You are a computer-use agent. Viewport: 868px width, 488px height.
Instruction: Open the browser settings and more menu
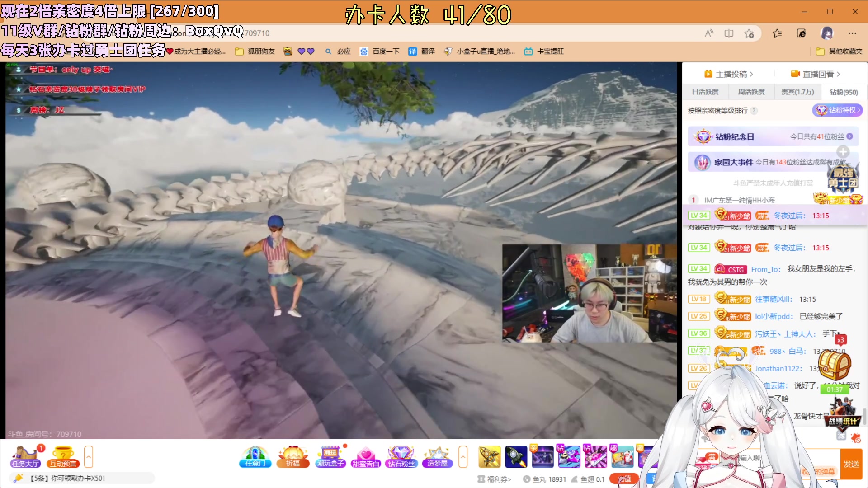[x=852, y=33]
